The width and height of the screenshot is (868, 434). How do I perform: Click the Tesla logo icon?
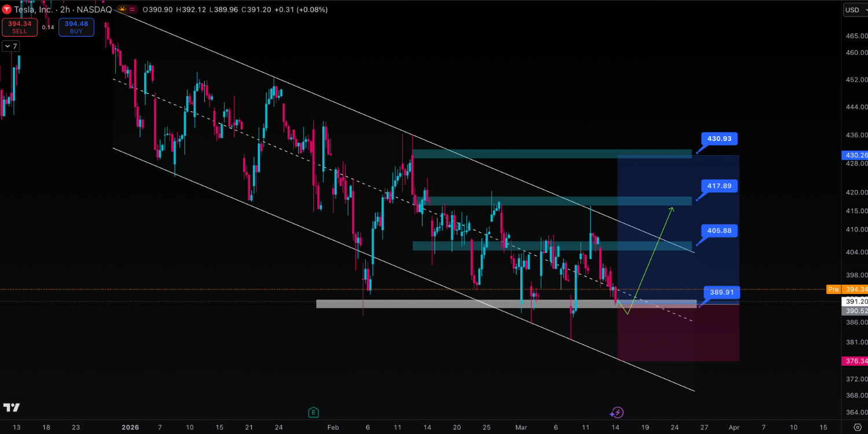pyautogui.click(x=6, y=9)
